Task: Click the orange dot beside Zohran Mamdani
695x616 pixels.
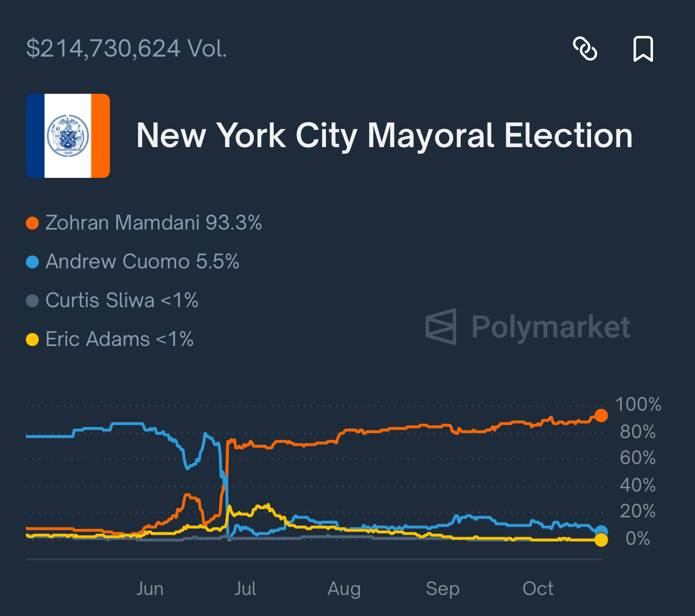Action: coord(32,223)
